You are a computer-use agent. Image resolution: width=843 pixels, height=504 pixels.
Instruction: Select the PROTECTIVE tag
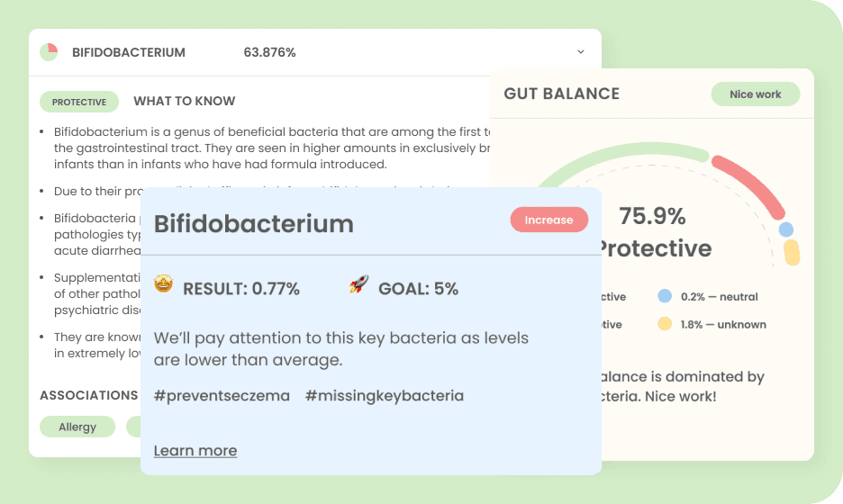click(x=79, y=102)
